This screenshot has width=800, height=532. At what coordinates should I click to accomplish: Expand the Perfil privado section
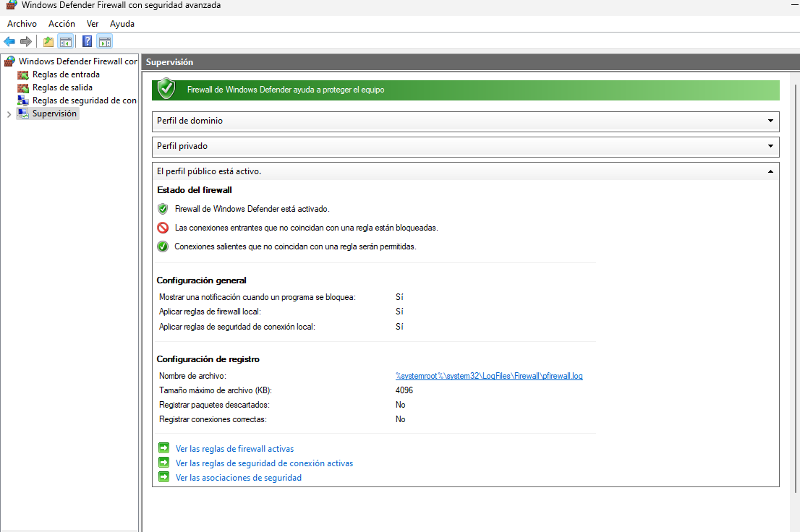[x=770, y=146]
